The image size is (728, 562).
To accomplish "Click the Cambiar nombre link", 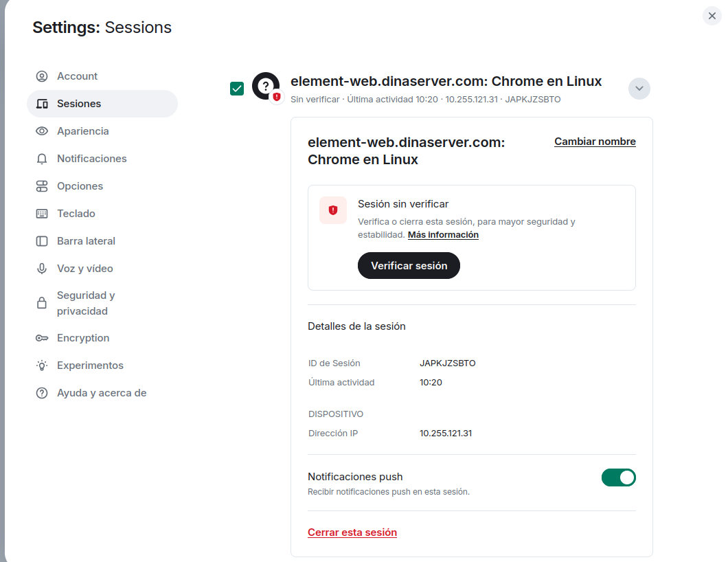I will click(x=595, y=142).
